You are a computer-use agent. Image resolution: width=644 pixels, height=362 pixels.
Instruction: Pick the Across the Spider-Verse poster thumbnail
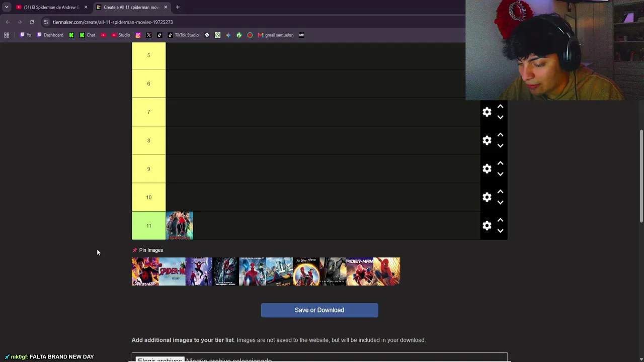click(x=145, y=271)
